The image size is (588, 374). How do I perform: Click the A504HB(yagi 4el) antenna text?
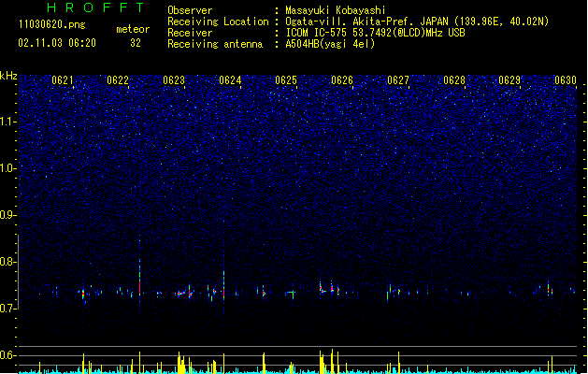tap(330, 44)
